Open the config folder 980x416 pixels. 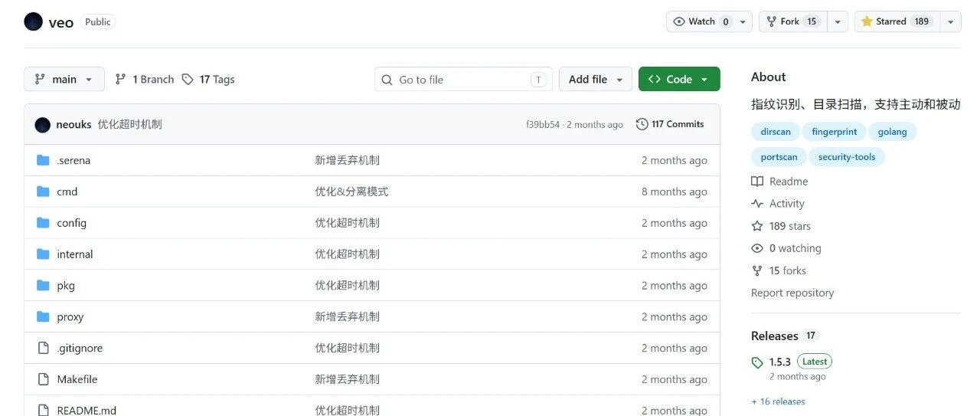[71, 223]
